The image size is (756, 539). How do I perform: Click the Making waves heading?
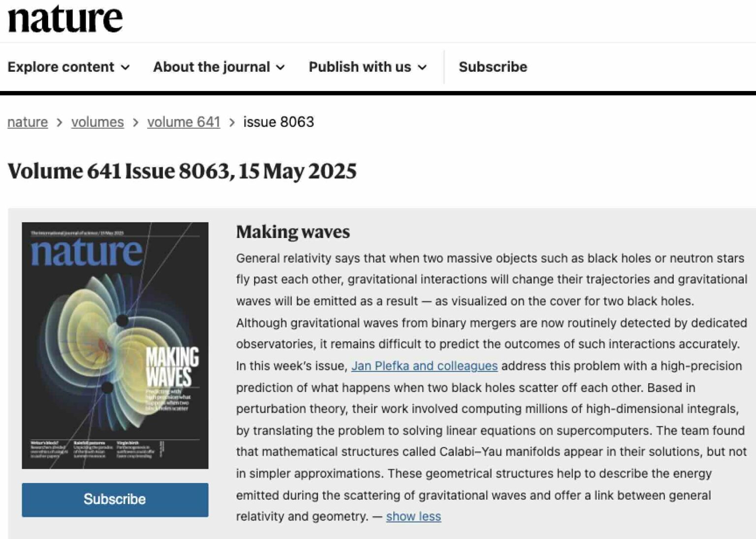[x=293, y=232]
